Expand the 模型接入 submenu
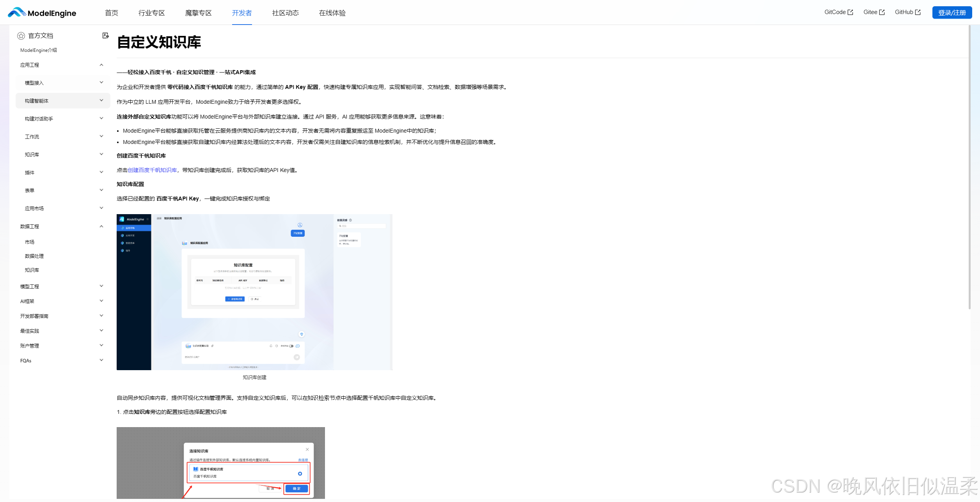 tap(101, 82)
